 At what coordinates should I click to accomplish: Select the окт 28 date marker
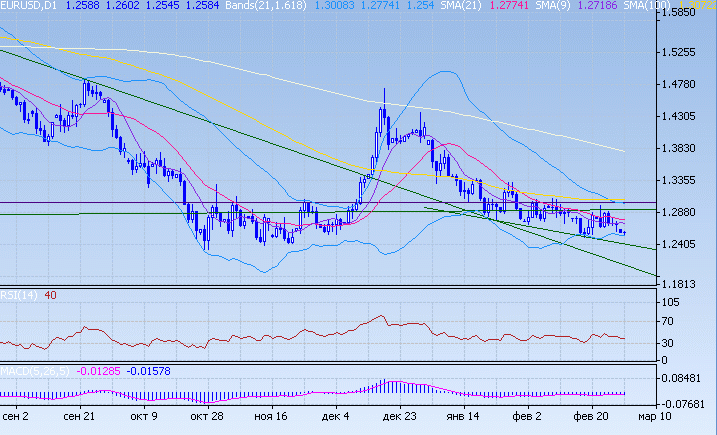tap(206, 416)
